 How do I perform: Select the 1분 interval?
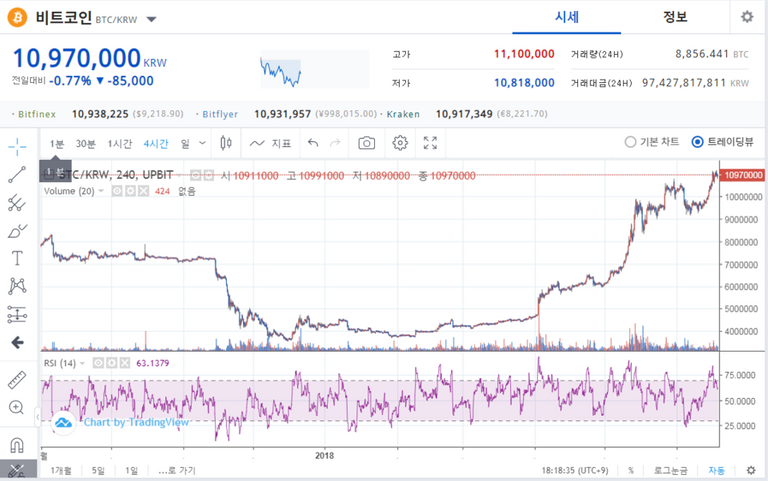pyautogui.click(x=57, y=144)
